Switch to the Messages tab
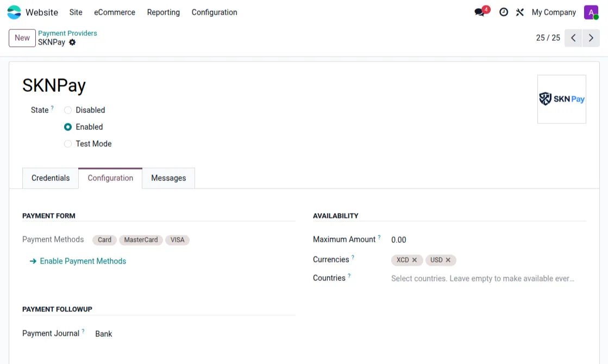This screenshot has height=364, width=608. [x=168, y=178]
